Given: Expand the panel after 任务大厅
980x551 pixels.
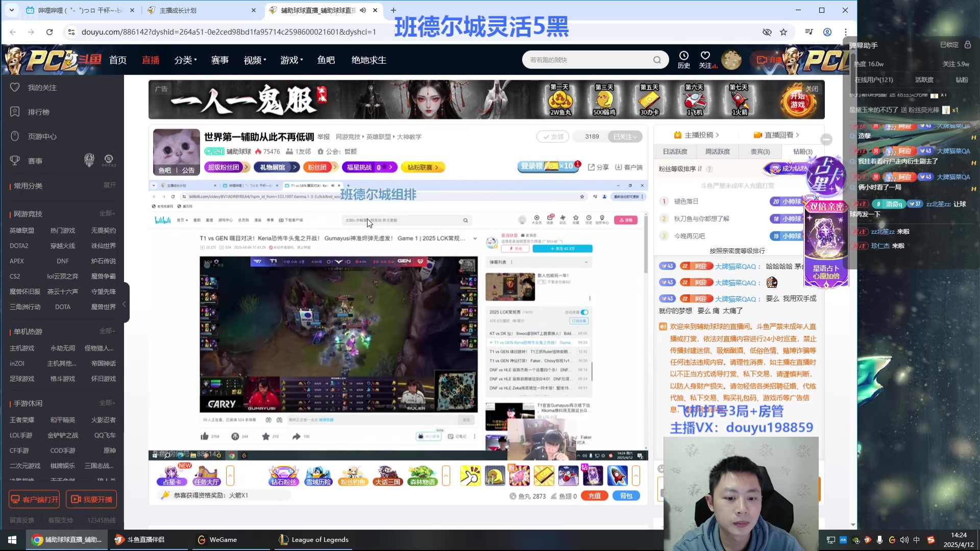Looking at the screenshot, I should [230, 475].
